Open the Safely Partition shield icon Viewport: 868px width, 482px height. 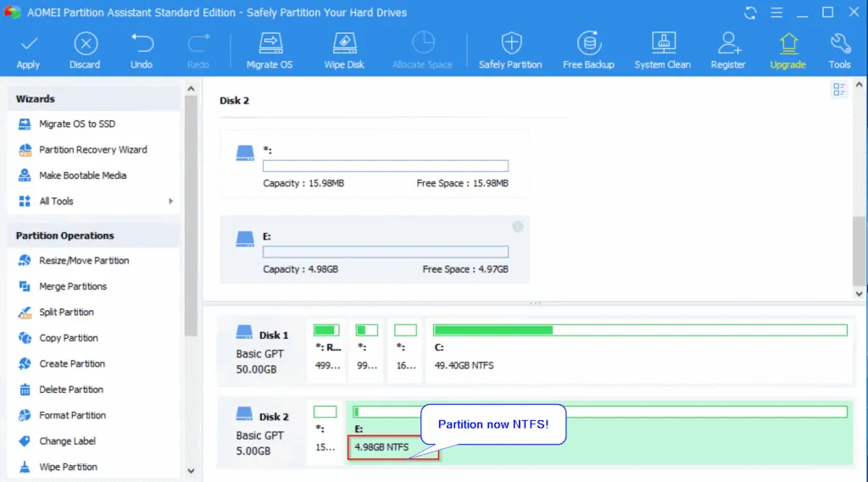pos(510,44)
